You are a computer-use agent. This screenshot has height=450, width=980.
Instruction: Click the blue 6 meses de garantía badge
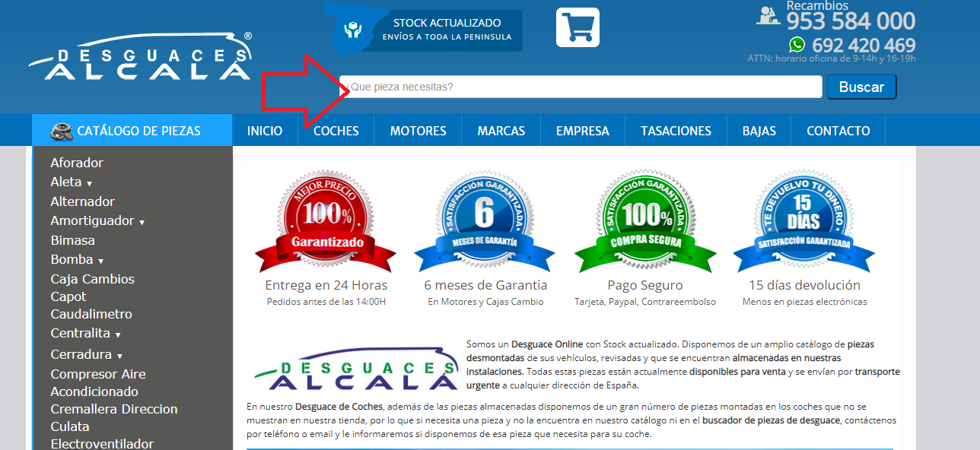click(x=485, y=221)
